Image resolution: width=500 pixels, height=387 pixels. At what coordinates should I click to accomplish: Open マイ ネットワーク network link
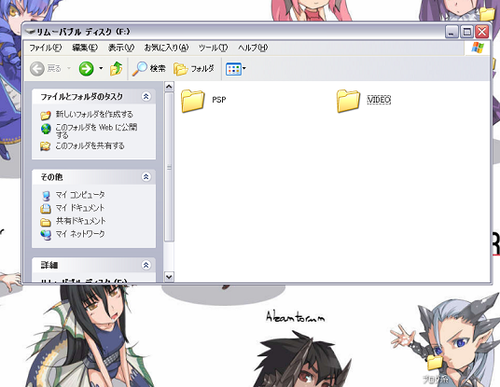coord(80,234)
